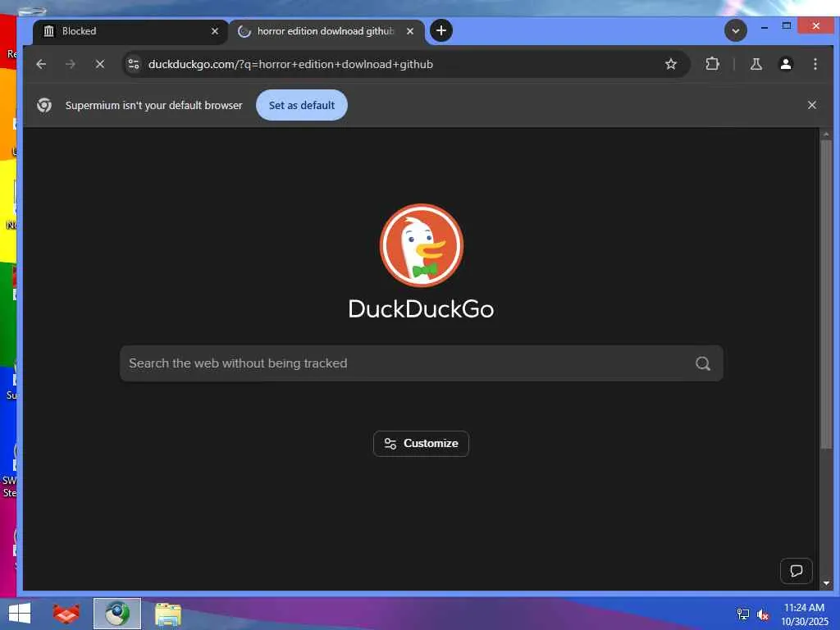
Task: Open the three-dot browser menu
Action: pos(815,64)
